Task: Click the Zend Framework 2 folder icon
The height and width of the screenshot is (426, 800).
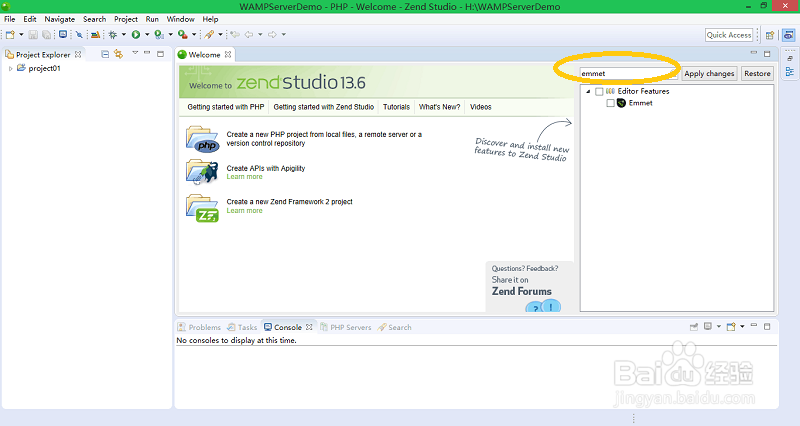Action: click(202, 208)
